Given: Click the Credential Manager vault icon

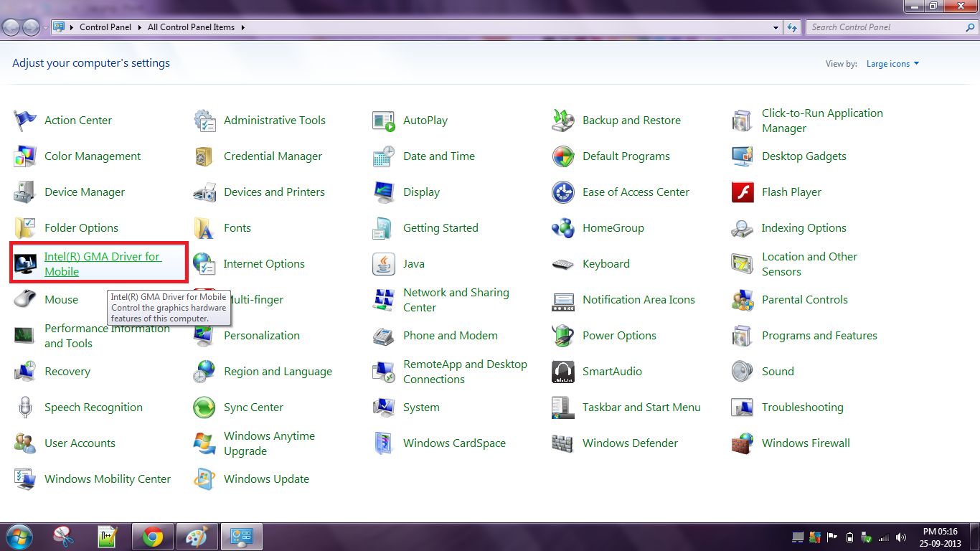Looking at the screenshot, I should 204,156.
